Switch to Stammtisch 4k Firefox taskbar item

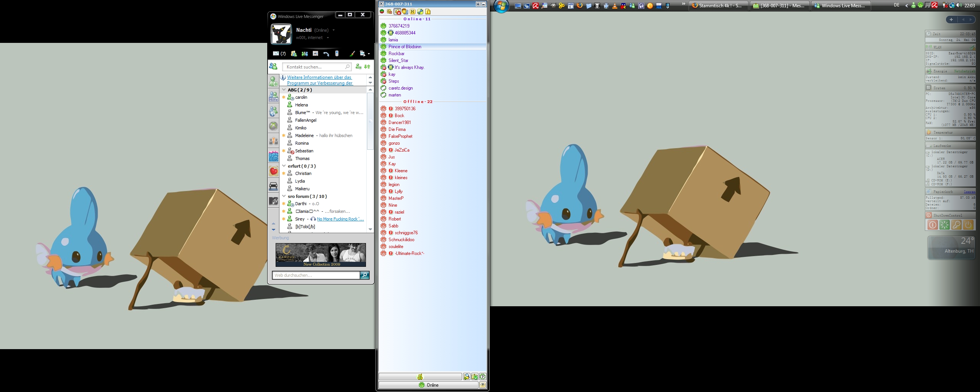(x=718, y=6)
